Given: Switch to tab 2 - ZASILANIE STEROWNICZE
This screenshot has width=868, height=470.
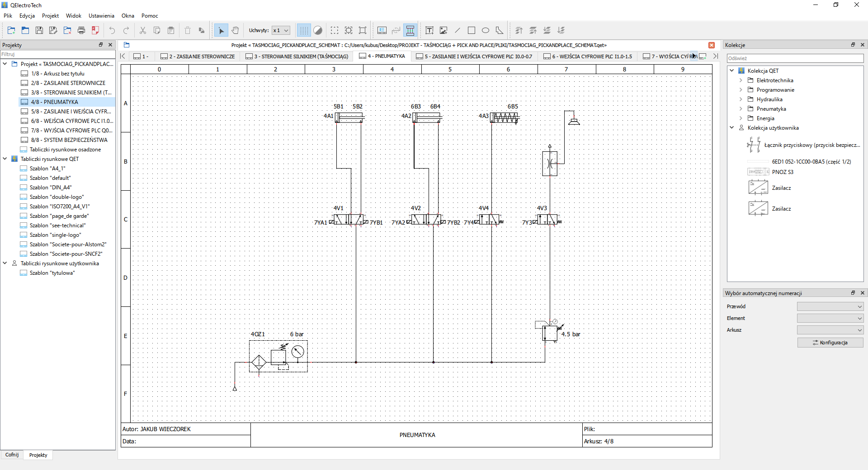Looking at the screenshot, I should (198, 56).
